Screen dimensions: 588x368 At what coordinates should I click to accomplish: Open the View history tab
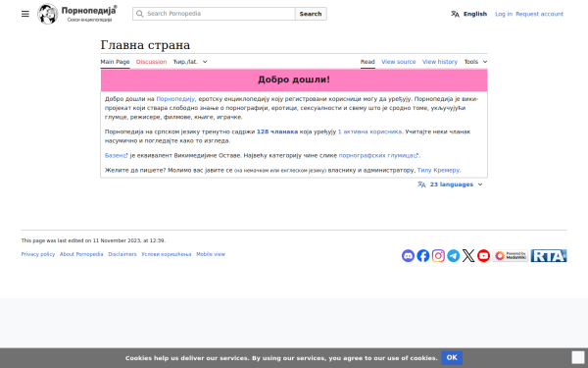[x=440, y=62]
